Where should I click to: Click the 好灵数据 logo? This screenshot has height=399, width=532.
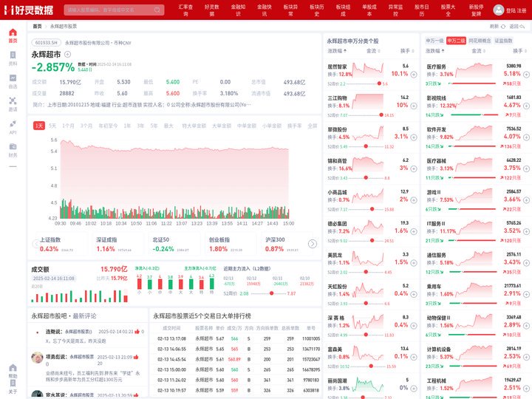29,10
